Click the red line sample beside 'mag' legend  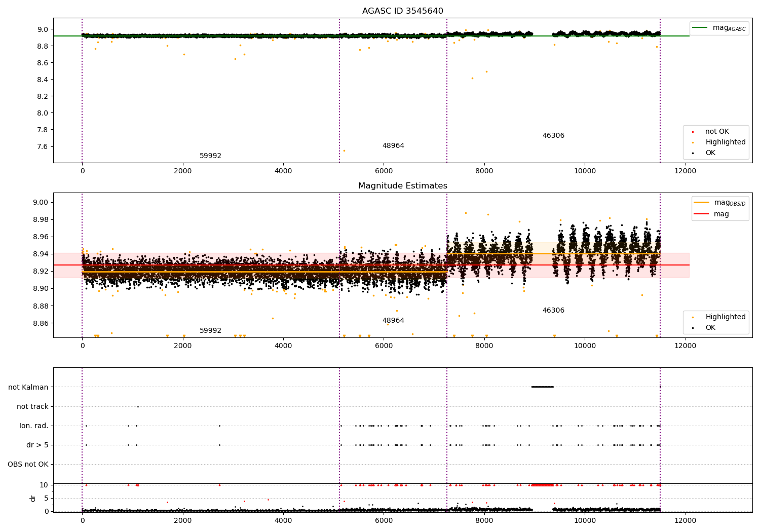tap(702, 214)
